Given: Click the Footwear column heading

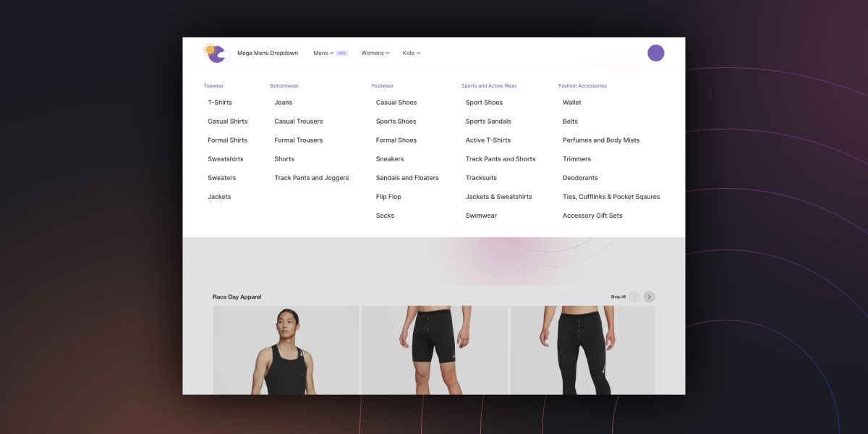Looking at the screenshot, I should point(383,86).
